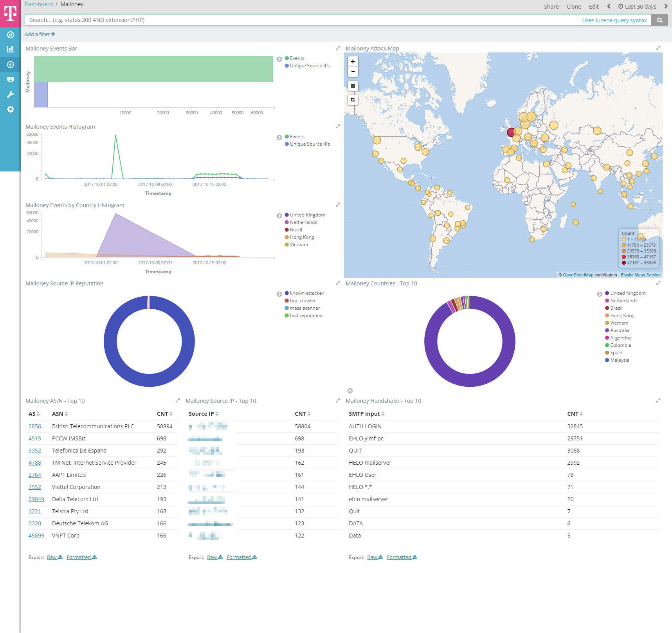Open the Clone menu item
Image resolution: width=672 pixels, height=633 pixels.
[x=573, y=7]
